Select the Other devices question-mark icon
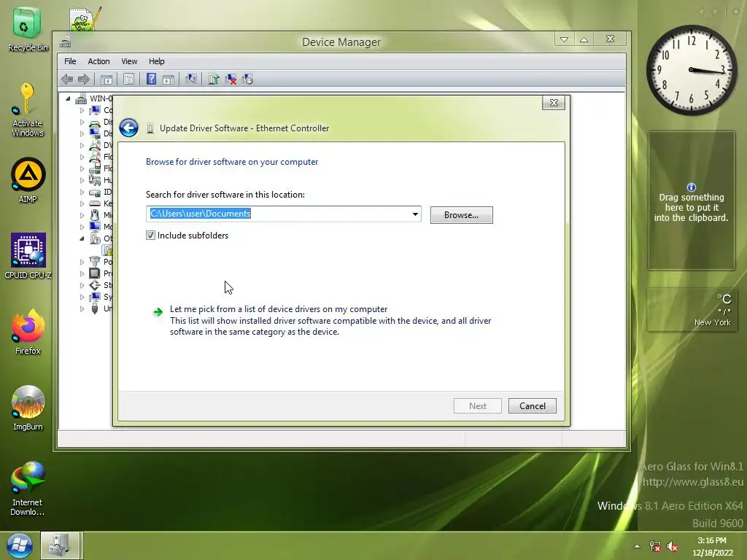Viewport: 747px width, 560px height. 95,238
